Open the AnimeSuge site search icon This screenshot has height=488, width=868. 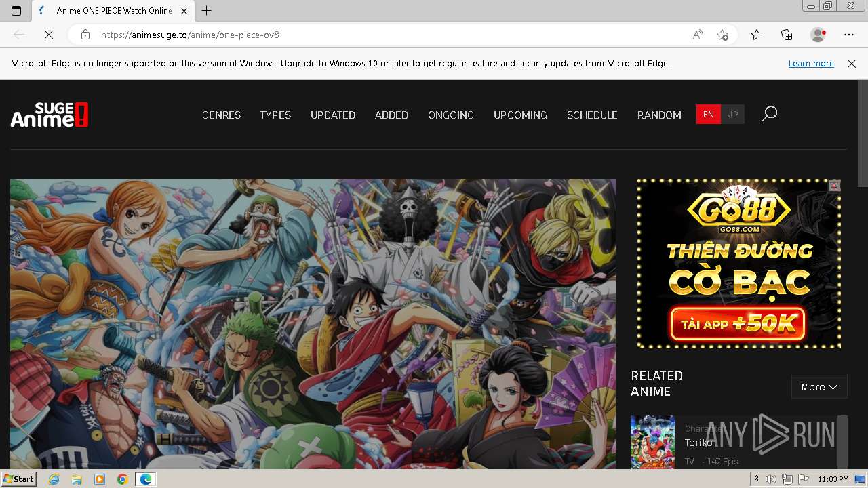pyautogui.click(x=769, y=114)
